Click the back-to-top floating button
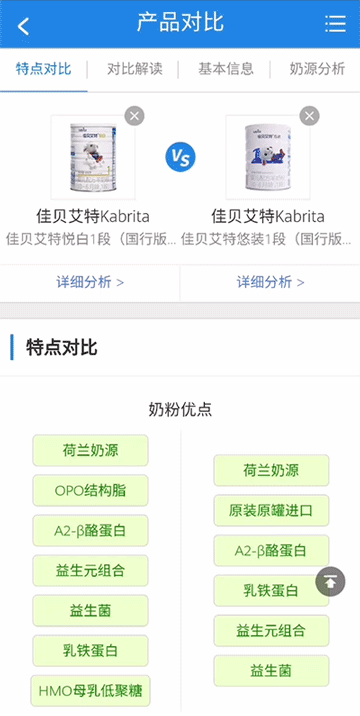 330,581
